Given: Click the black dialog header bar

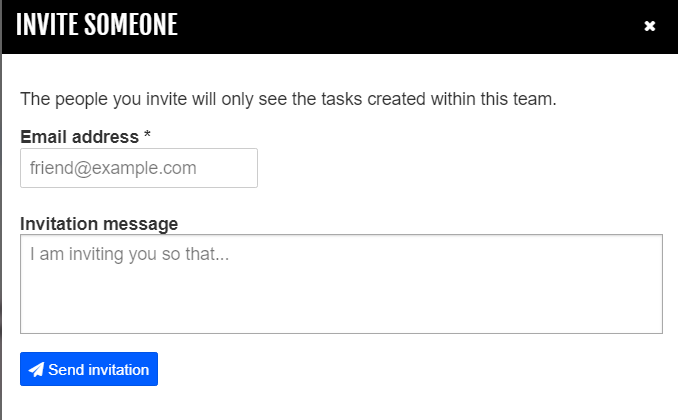Looking at the screenshot, I should click(x=400, y=26).
